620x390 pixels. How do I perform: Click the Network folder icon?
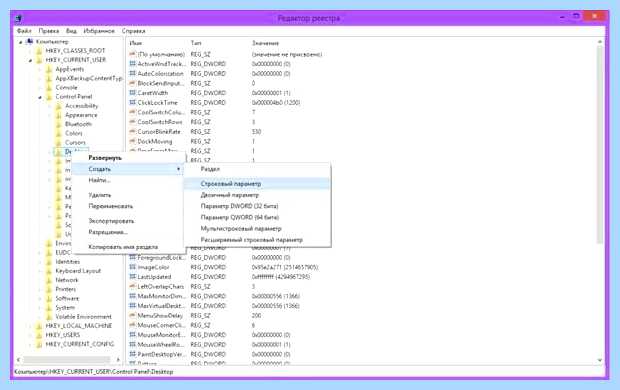pyautogui.click(x=49, y=280)
